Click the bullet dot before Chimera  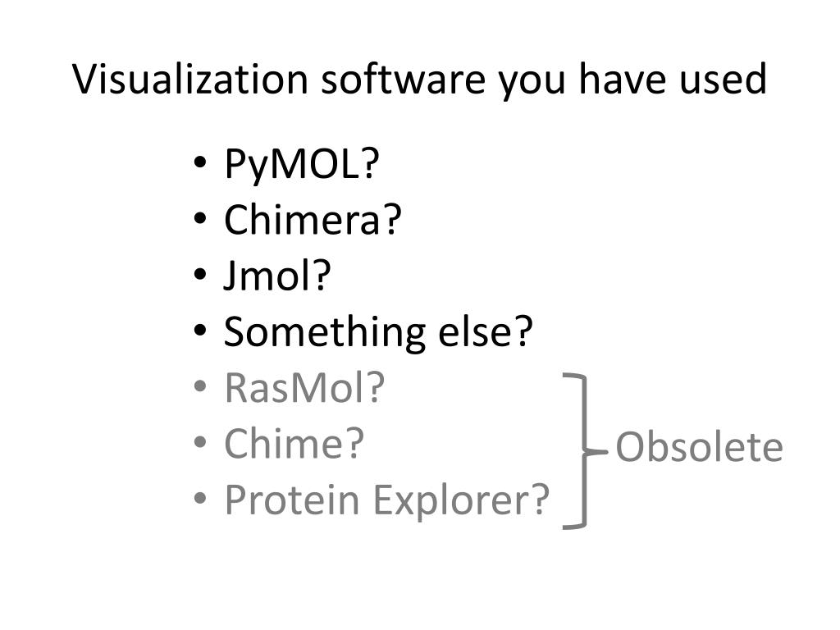click(200, 218)
